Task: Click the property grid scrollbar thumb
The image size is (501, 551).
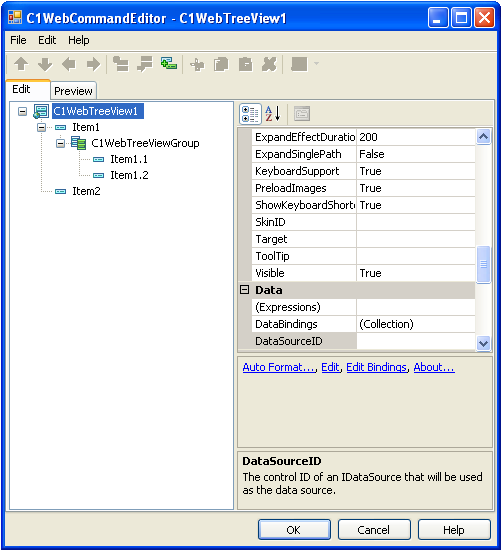Action: (483, 264)
